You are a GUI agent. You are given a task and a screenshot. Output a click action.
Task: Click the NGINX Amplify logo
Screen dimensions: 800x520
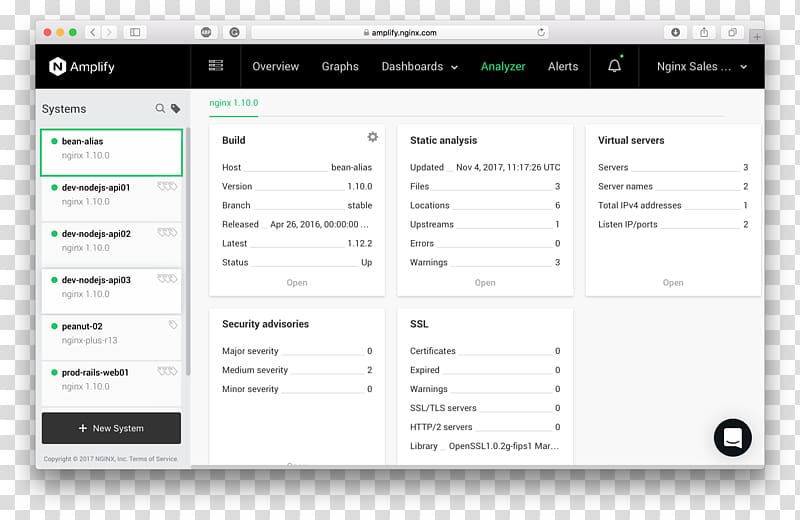82,66
